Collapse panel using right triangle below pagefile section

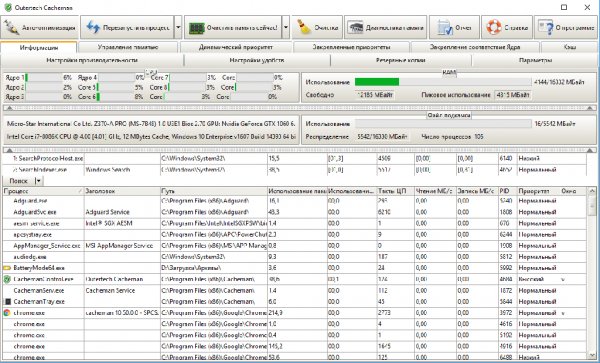click(x=590, y=150)
